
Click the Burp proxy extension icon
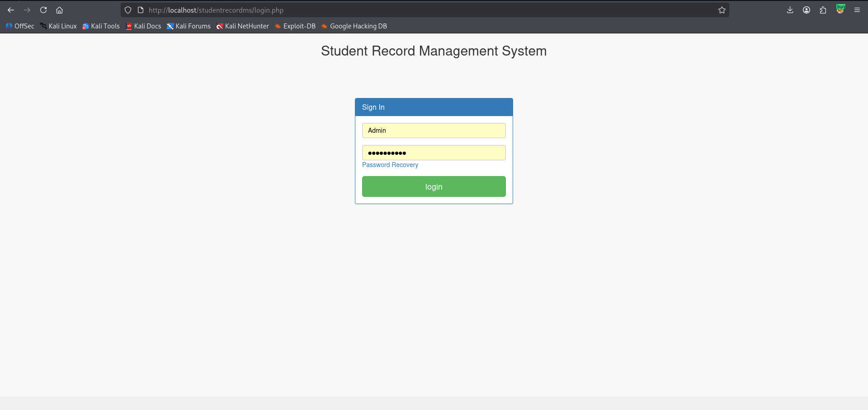click(840, 9)
